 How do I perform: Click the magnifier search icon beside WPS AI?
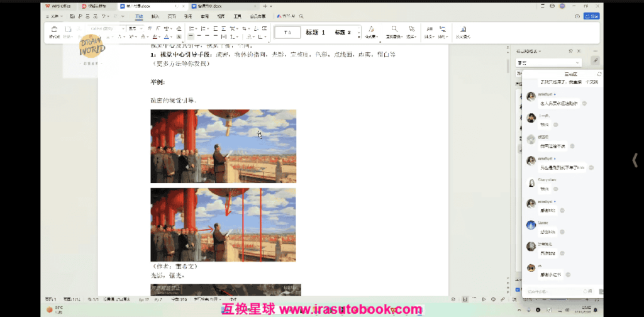301,16
